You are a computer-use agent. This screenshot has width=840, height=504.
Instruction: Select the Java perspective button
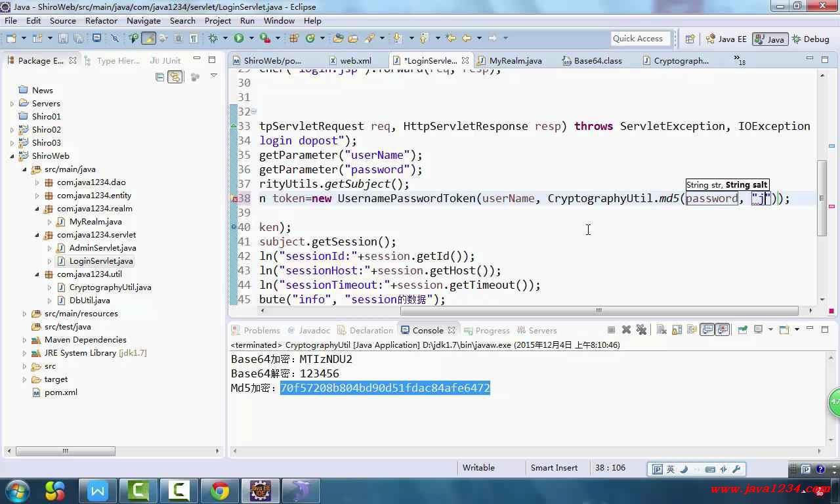769,39
